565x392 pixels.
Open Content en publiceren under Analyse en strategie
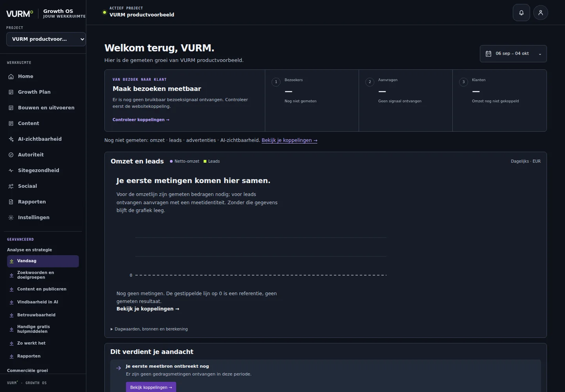coord(43,289)
